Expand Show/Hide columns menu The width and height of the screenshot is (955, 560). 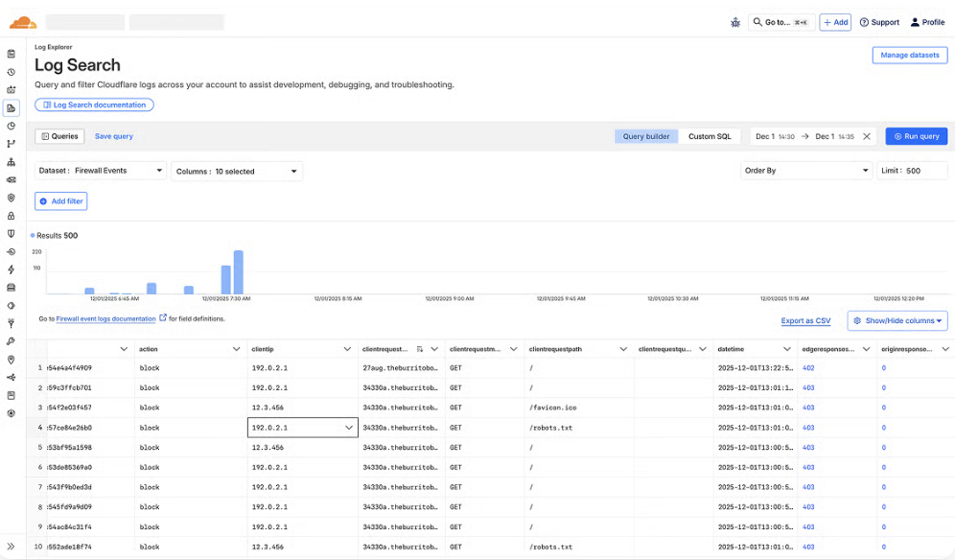[x=898, y=320]
